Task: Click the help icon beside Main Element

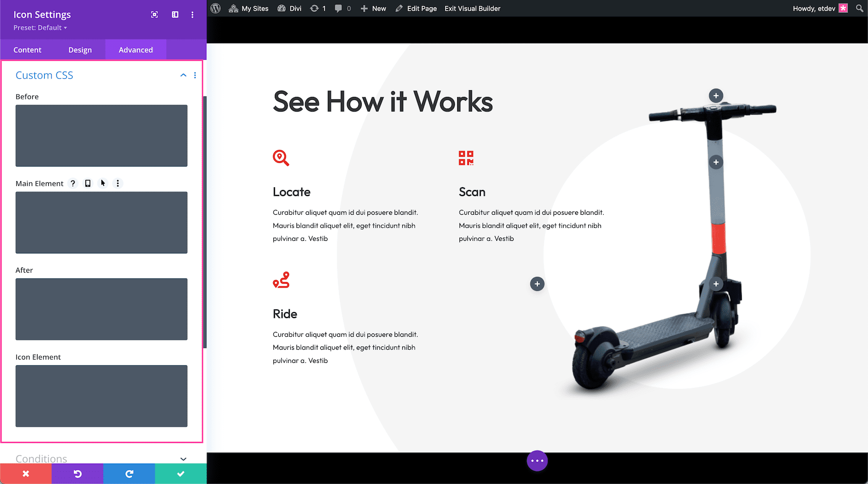Action: coord(73,183)
